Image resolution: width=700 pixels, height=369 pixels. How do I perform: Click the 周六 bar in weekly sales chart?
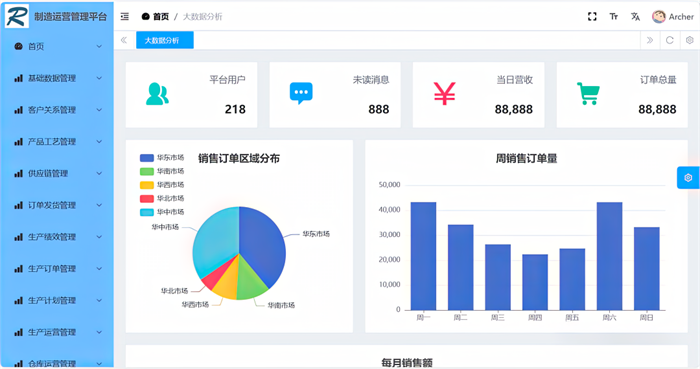click(609, 256)
